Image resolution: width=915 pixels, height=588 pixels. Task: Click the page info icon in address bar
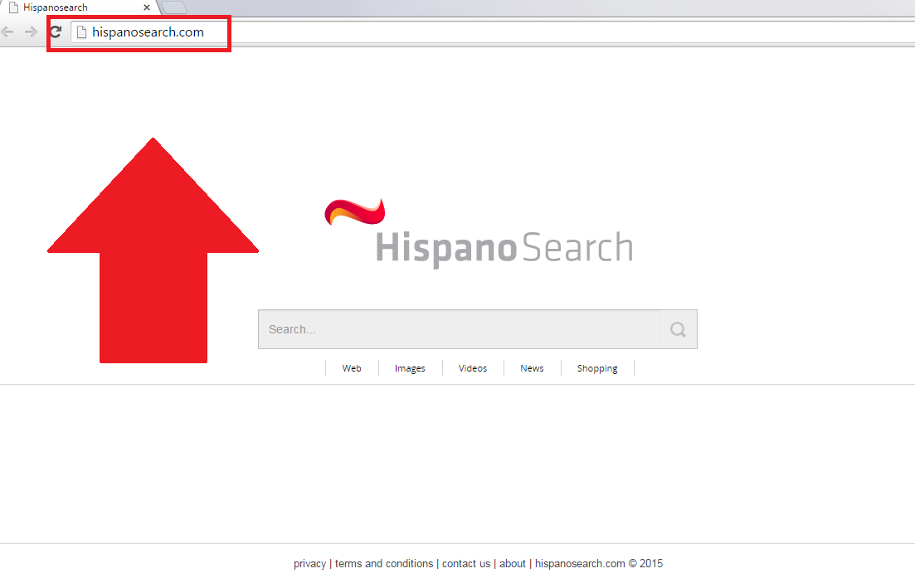(81, 32)
